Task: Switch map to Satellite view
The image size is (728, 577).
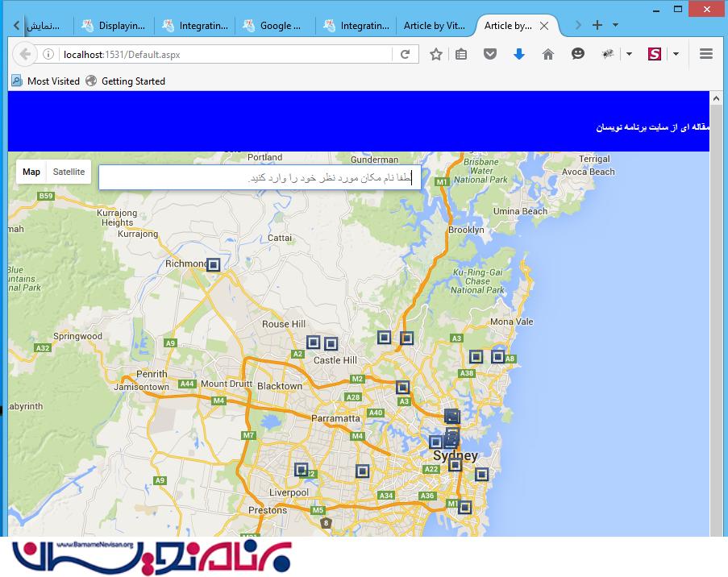Action: (69, 172)
